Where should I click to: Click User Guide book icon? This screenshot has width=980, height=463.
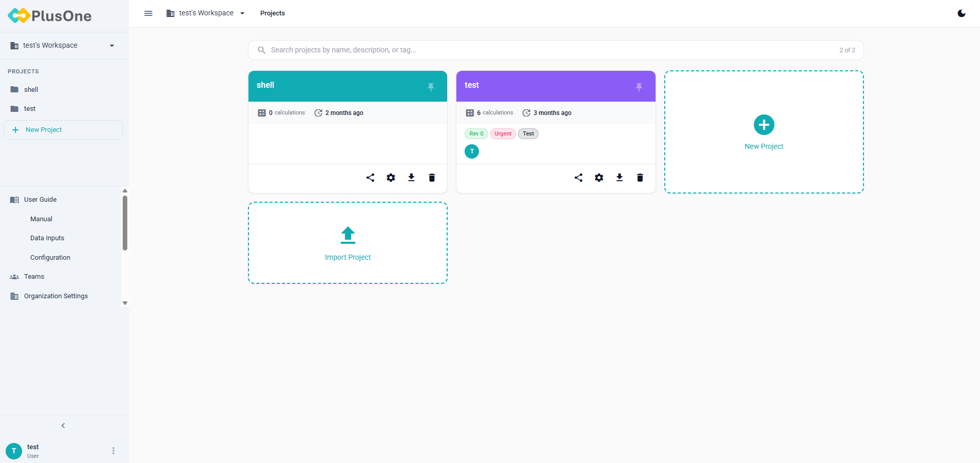click(14, 200)
